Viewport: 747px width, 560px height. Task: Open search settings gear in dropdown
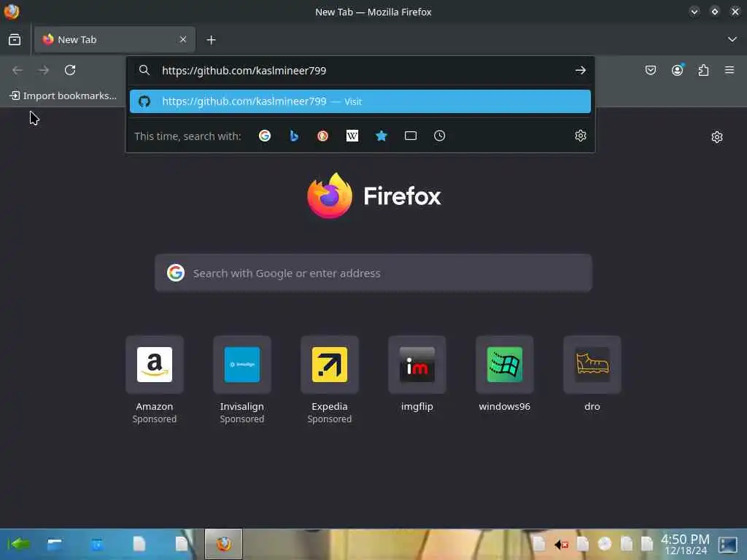[580, 136]
